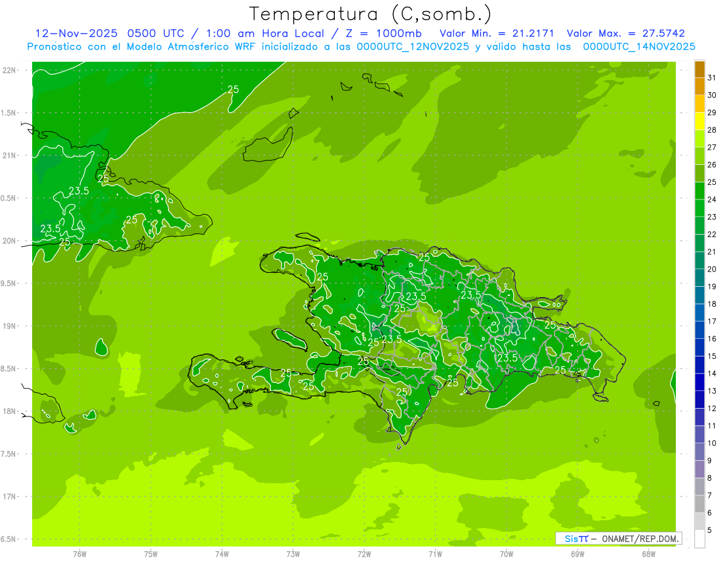The height and width of the screenshot is (562, 728).
Task: Click the legend label "25" on the color bar
Action: (x=712, y=182)
